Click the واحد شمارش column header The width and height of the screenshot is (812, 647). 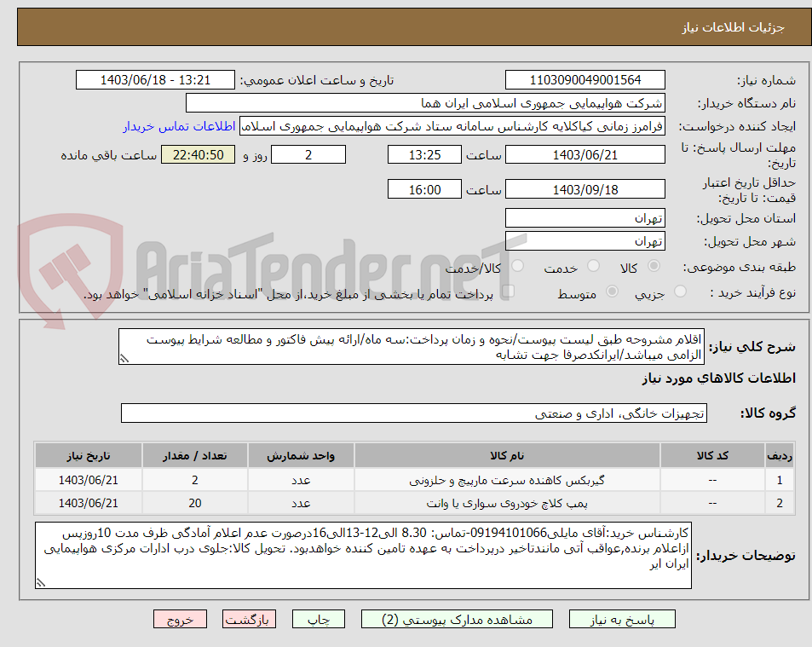301,455
